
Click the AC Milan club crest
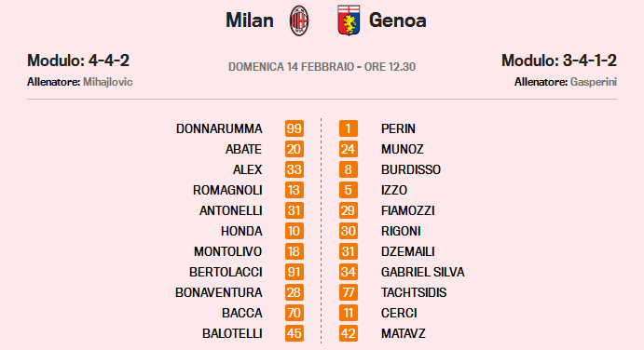coord(299,20)
